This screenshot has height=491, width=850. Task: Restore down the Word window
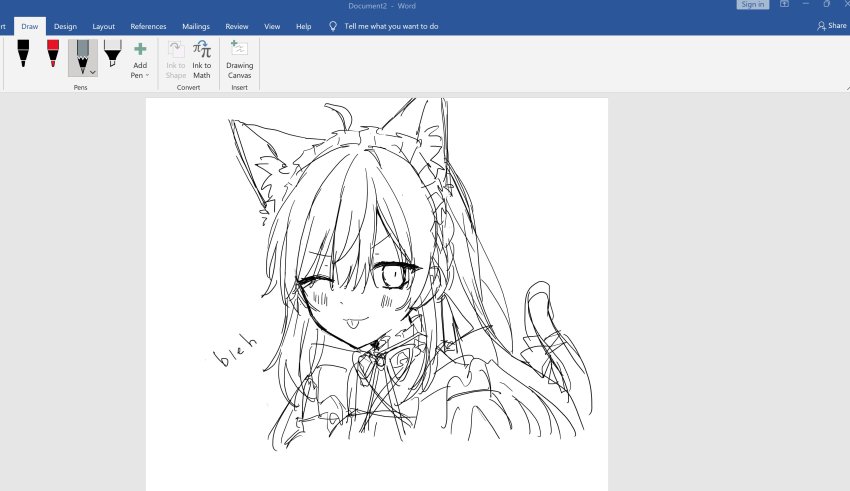coord(827,4)
